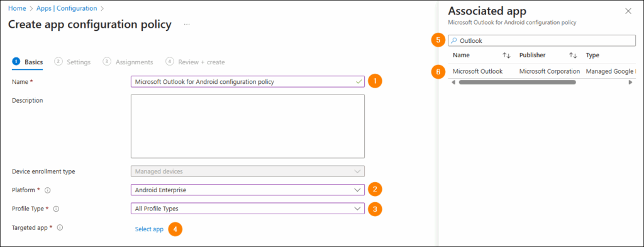Click the horizontal scrollbar's right arrow
Image resolution: width=644 pixels, height=247 pixels.
pos(630,83)
